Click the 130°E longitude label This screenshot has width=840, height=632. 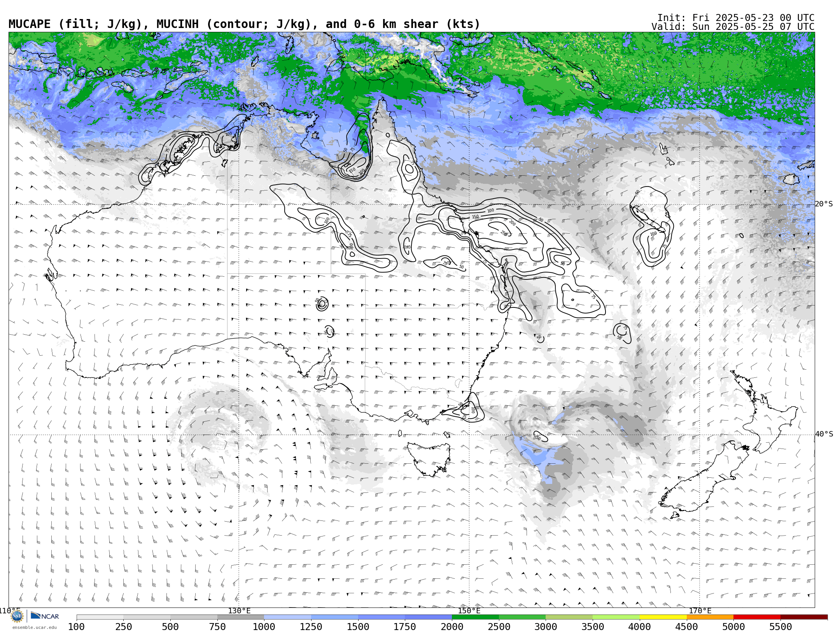pos(239,611)
